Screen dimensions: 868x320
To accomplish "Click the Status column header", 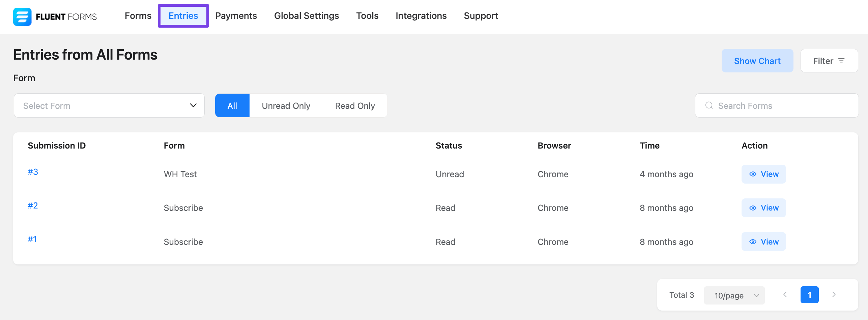I will [x=449, y=146].
